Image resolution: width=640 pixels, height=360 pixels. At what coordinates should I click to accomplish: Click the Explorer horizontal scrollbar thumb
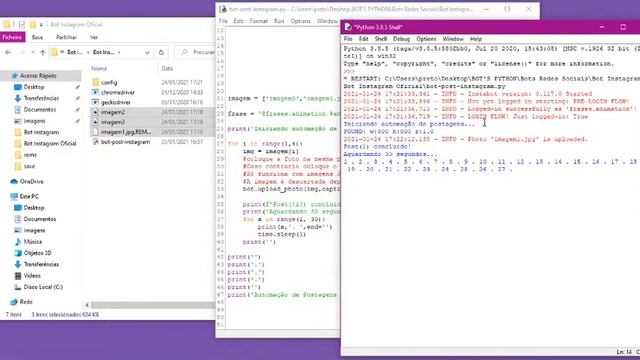coord(153,305)
